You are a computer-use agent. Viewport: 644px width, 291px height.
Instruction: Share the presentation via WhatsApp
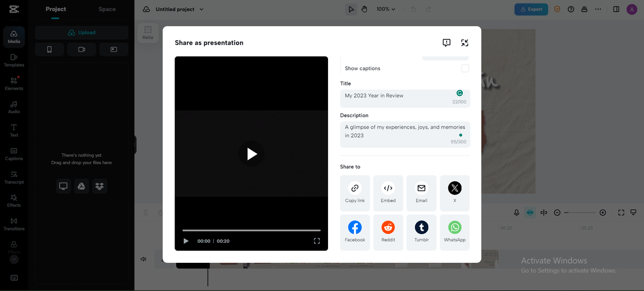455,232
